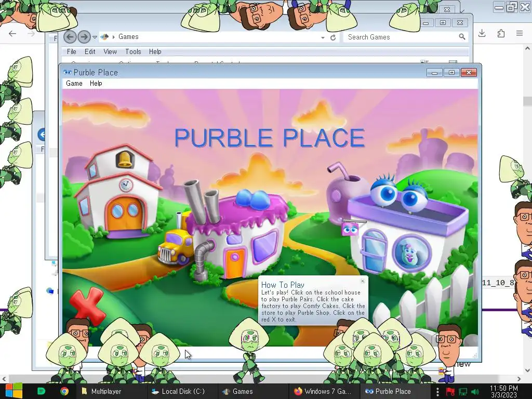Click the horizontal scrollbar left arrow
Screen dimensions: 532x399
click(x=4, y=379)
